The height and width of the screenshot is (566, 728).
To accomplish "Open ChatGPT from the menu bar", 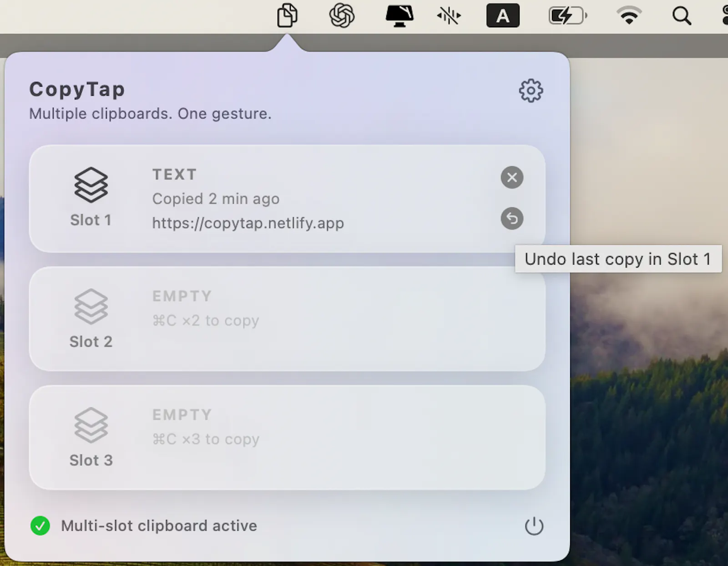I will [342, 15].
